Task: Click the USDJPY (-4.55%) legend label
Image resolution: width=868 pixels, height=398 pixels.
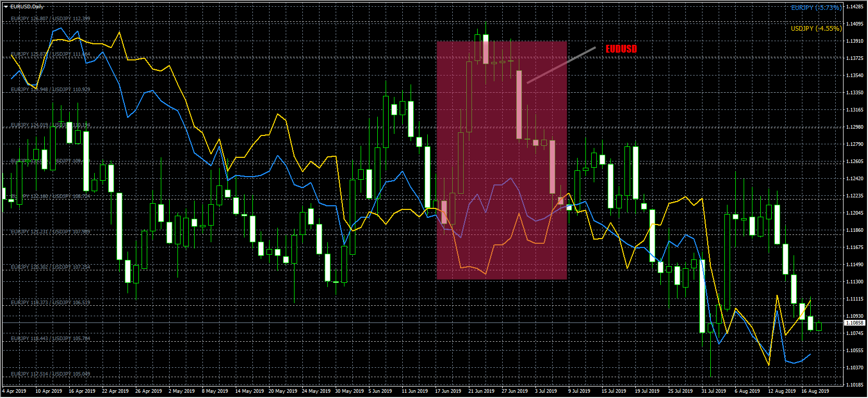Action: (x=815, y=29)
